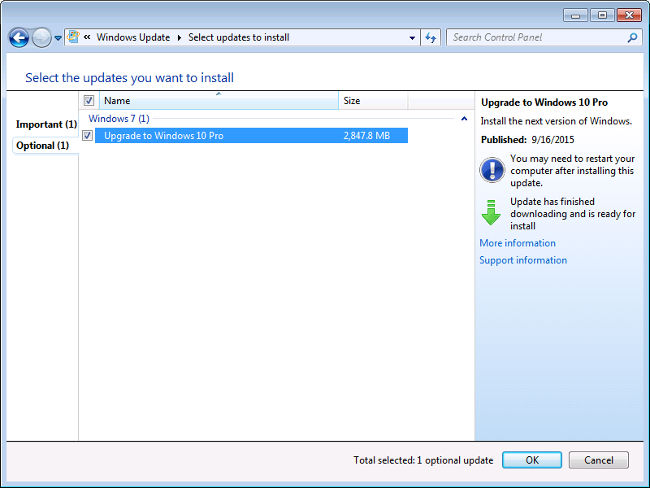The height and width of the screenshot is (488, 650).
Task: Click the Forward navigation arrow button
Action: (41, 38)
